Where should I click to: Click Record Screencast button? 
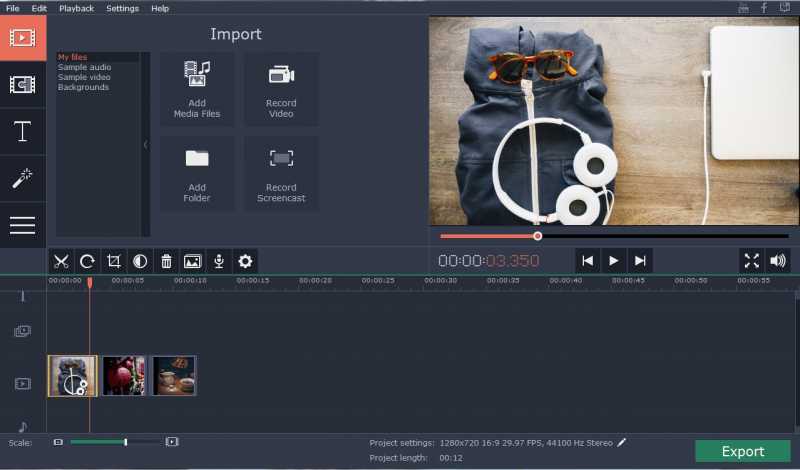tap(281, 174)
